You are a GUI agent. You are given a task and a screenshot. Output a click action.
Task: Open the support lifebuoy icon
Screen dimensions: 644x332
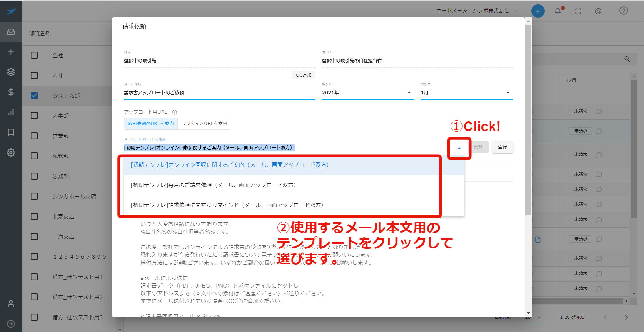598,11
